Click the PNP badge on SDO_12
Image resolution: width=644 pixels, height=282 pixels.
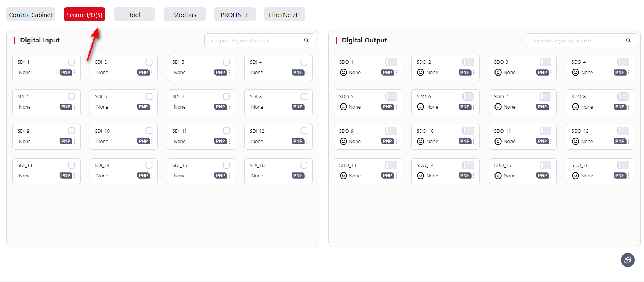[x=619, y=142]
